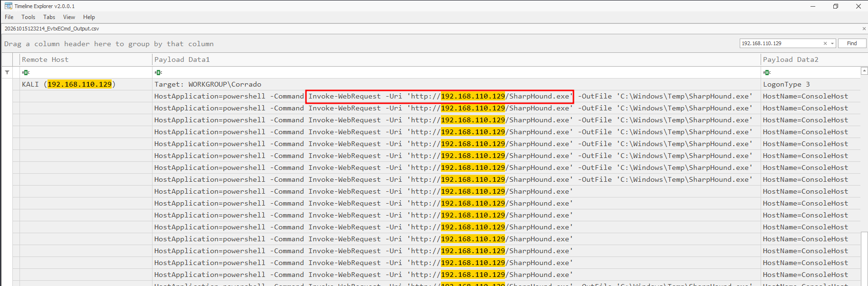Image resolution: width=868 pixels, height=286 pixels.
Task: Select the LogonType 3 cell
Action: 811,84
